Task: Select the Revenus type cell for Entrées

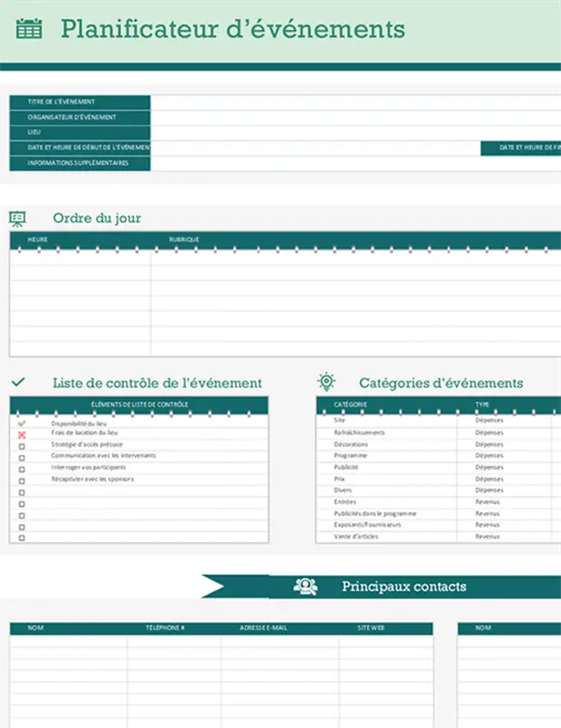Action: coord(505,502)
